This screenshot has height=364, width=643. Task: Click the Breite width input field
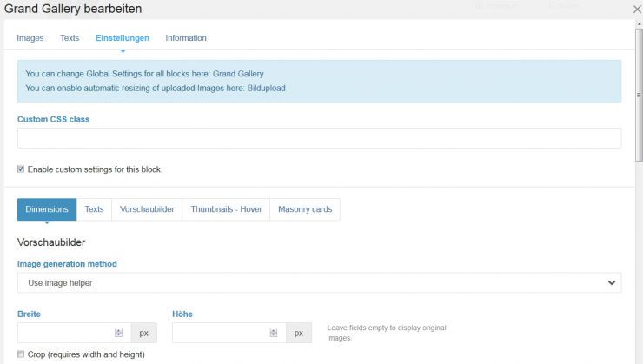tap(65, 333)
